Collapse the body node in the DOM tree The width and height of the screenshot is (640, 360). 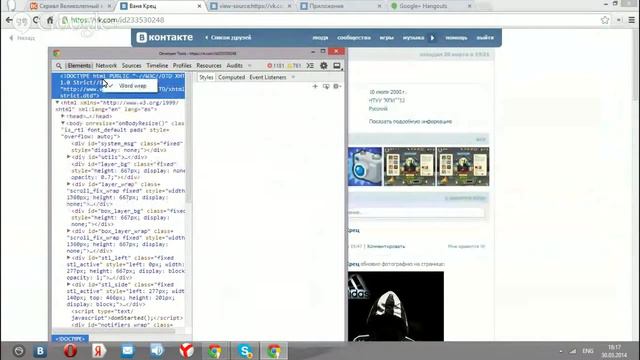(63, 123)
